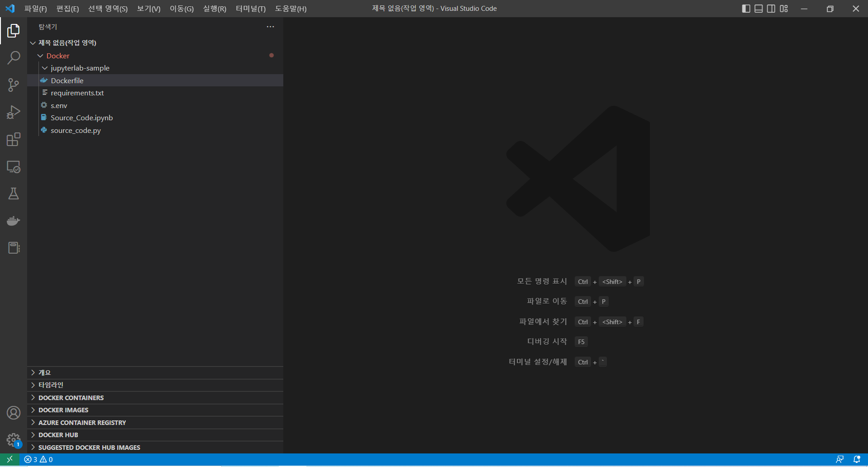This screenshot has width=868, height=467.
Task: Open the Testing flask view
Action: pyautogui.click(x=14, y=193)
